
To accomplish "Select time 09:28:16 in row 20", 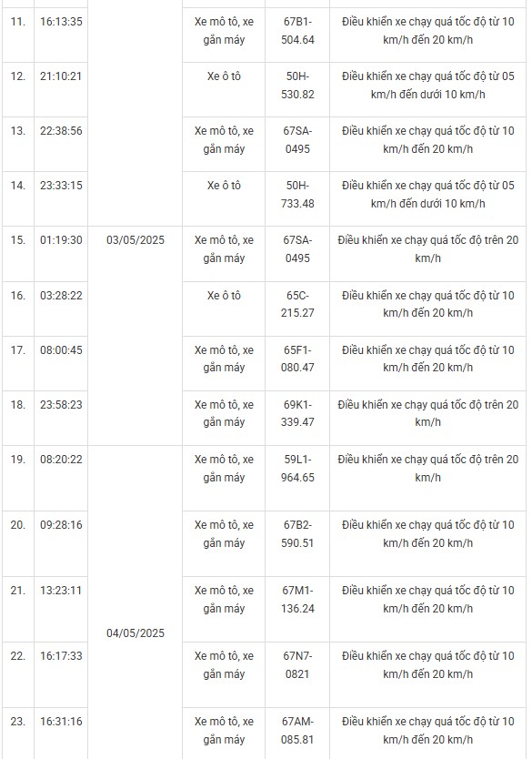I will coord(61,525).
